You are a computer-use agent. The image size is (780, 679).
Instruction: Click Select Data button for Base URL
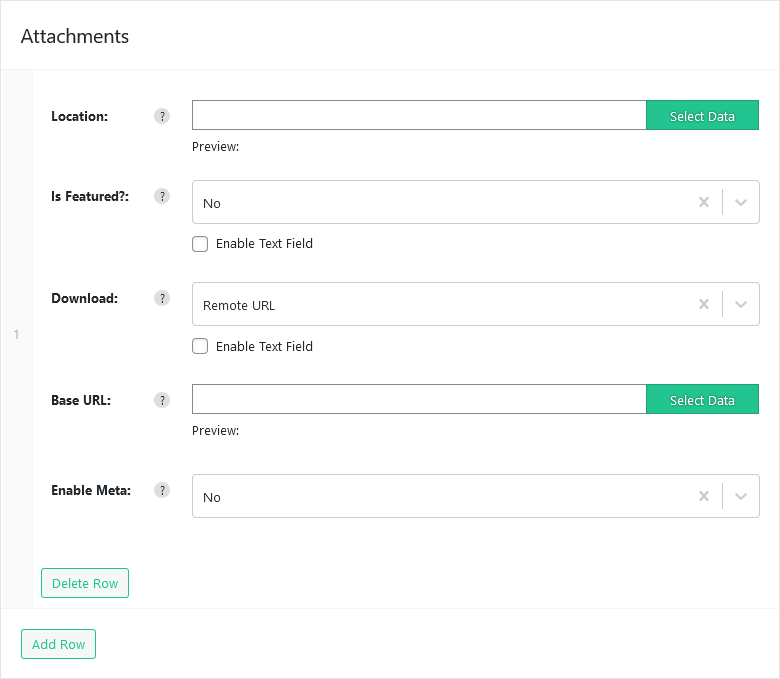coord(702,399)
